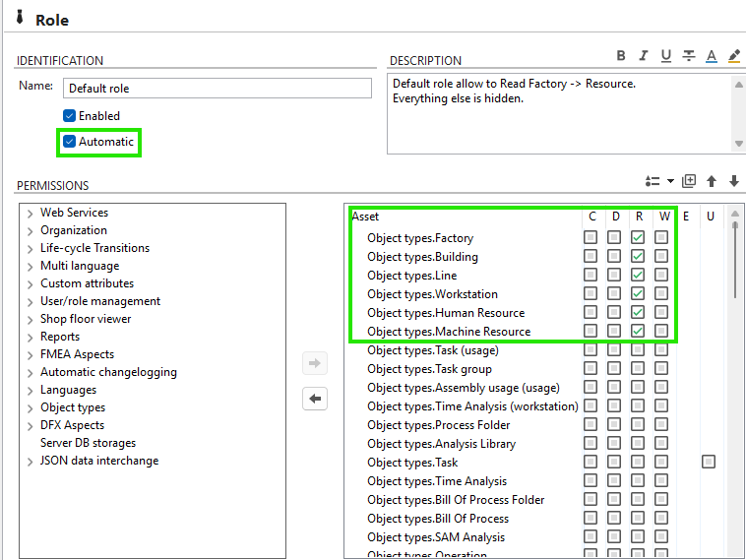Expand the Web Services tree node
The height and width of the screenshot is (560, 746).
pyautogui.click(x=31, y=214)
